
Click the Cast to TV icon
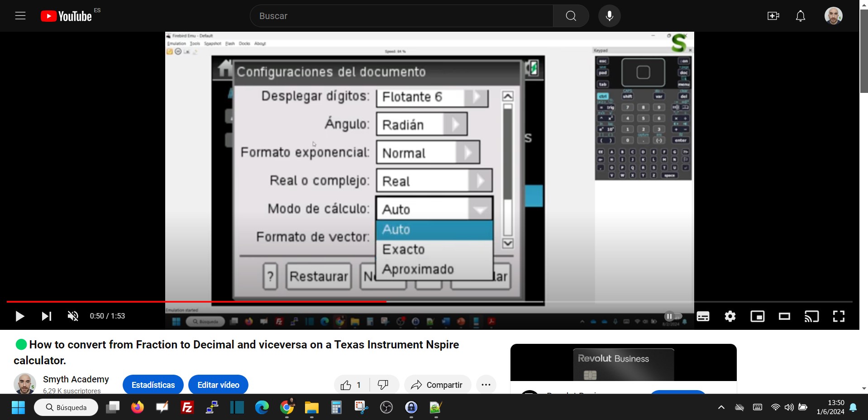(x=811, y=316)
